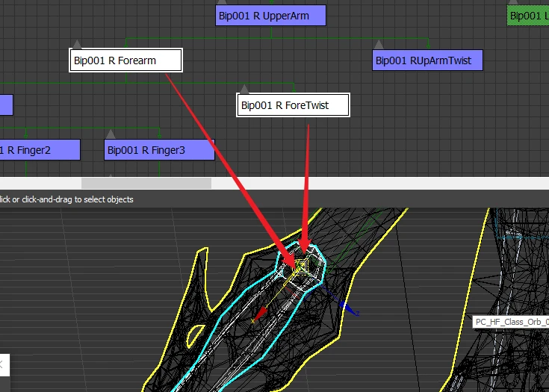Click the red X axis gizmo arrow
The image size is (549, 392).
(x=260, y=314)
